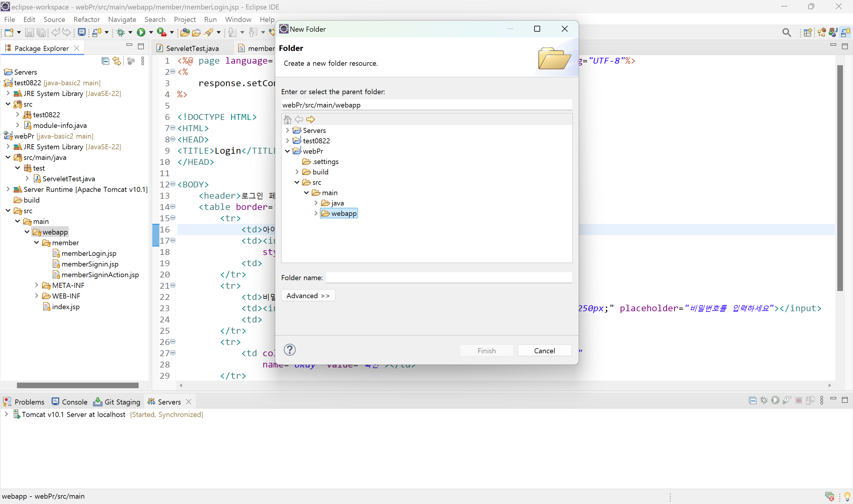Screen dimensions: 853x504
Task: Click the home icon in folder dialog
Action: pyautogui.click(x=287, y=119)
